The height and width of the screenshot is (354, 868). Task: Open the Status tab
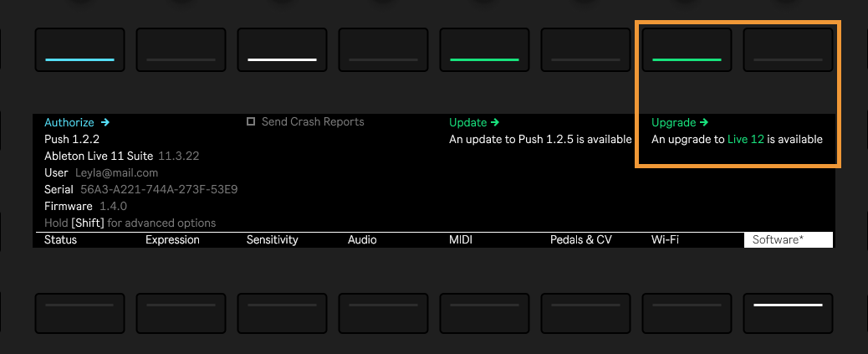point(60,240)
